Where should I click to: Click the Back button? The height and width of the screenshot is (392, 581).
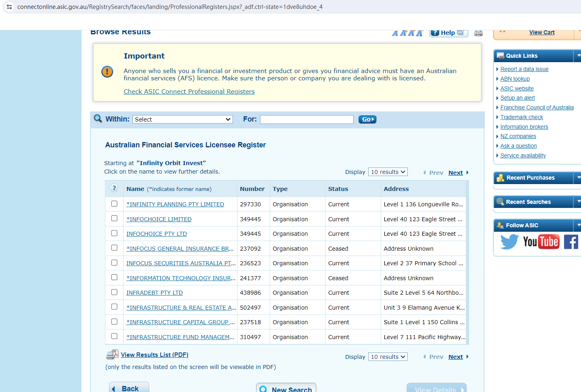(x=129, y=388)
